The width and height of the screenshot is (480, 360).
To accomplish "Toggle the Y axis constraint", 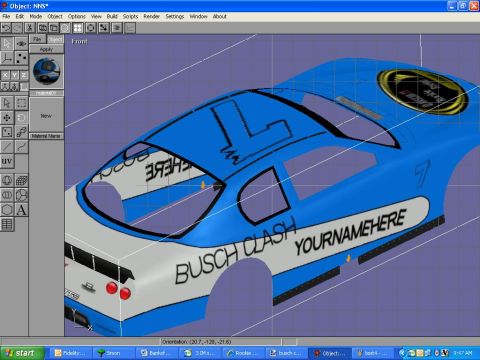I will 15,75.
